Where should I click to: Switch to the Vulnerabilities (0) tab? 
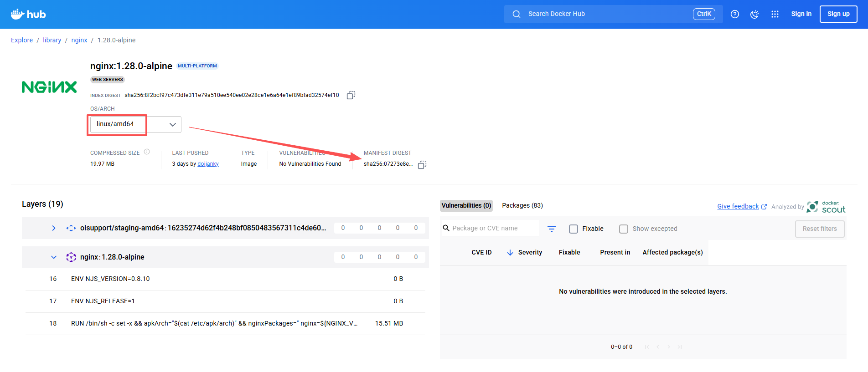click(x=466, y=206)
